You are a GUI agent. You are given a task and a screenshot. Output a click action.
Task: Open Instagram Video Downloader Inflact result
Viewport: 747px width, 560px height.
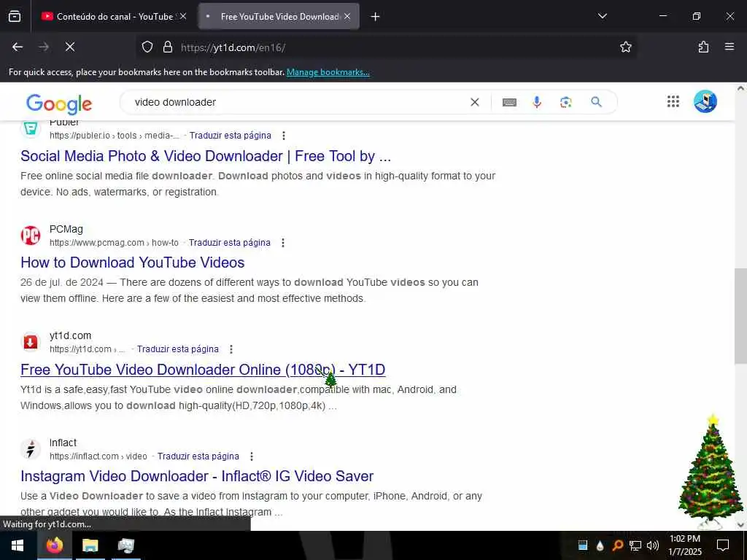click(197, 476)
